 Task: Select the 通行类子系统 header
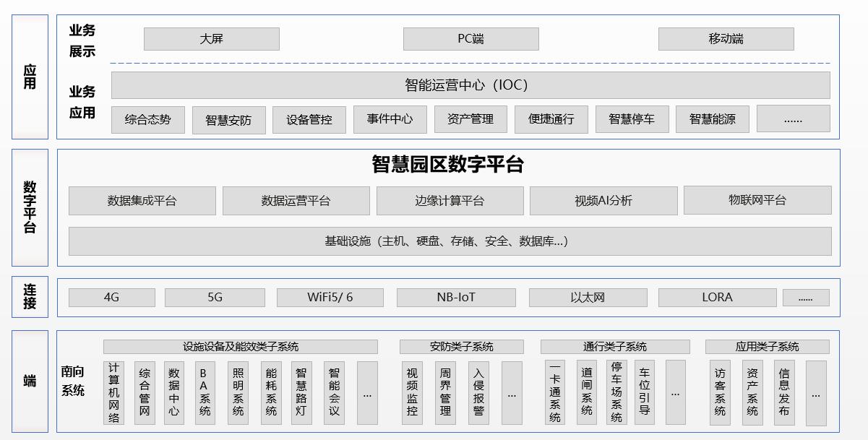tap(615, 347)
